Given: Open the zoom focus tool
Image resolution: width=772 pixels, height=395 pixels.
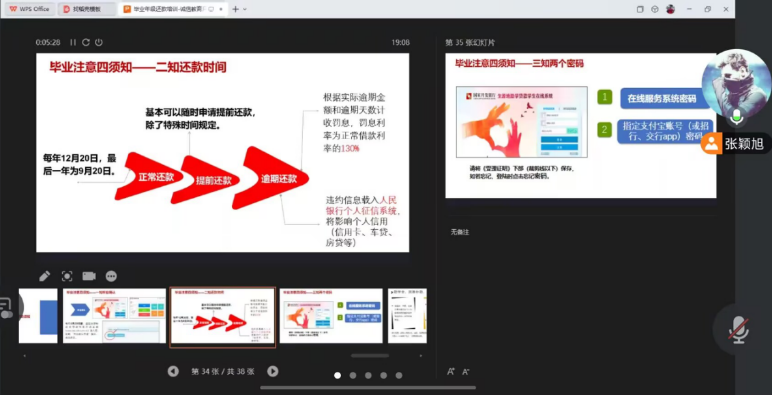Looking at the screenshot, I should (x=67, y=276).
